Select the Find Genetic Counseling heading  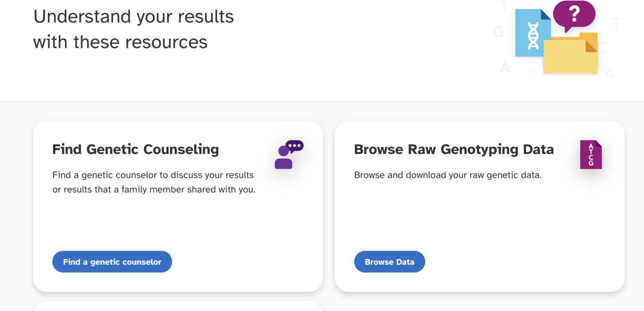(x=135, y=150)
